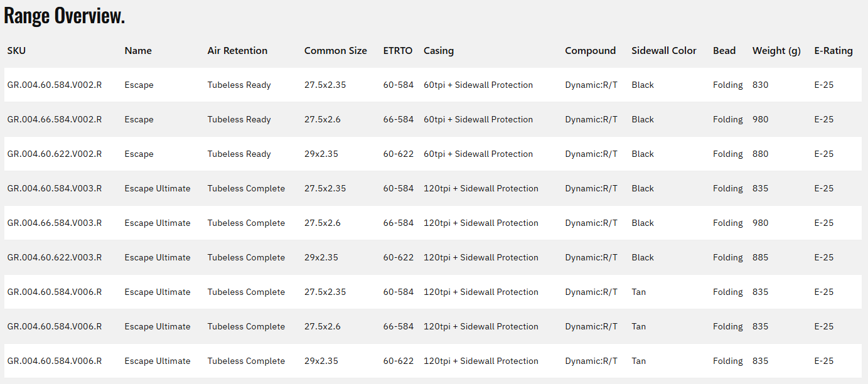Click the Casing column header
Screen dimensions: 868x384
[439, 51]
